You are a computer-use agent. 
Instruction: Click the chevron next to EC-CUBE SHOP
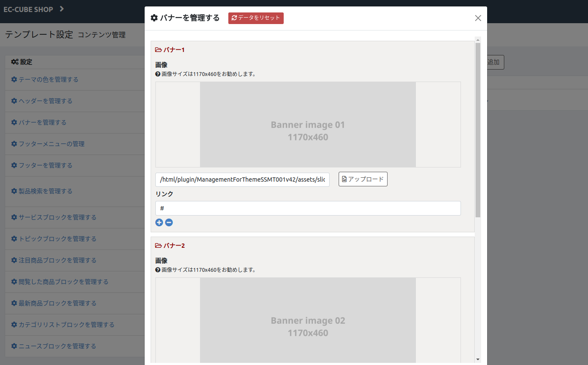pyautogui.click(x=62, y=9)
